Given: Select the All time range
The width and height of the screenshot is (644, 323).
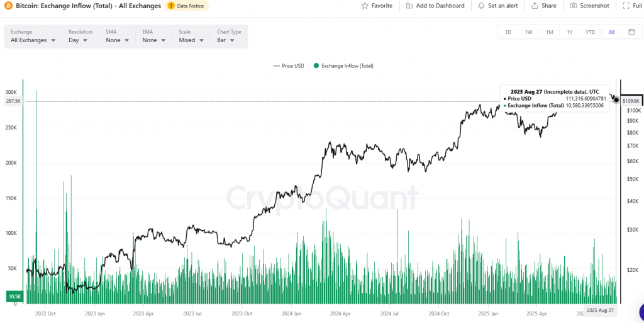Looking at the screenshot, I should 611,32.
